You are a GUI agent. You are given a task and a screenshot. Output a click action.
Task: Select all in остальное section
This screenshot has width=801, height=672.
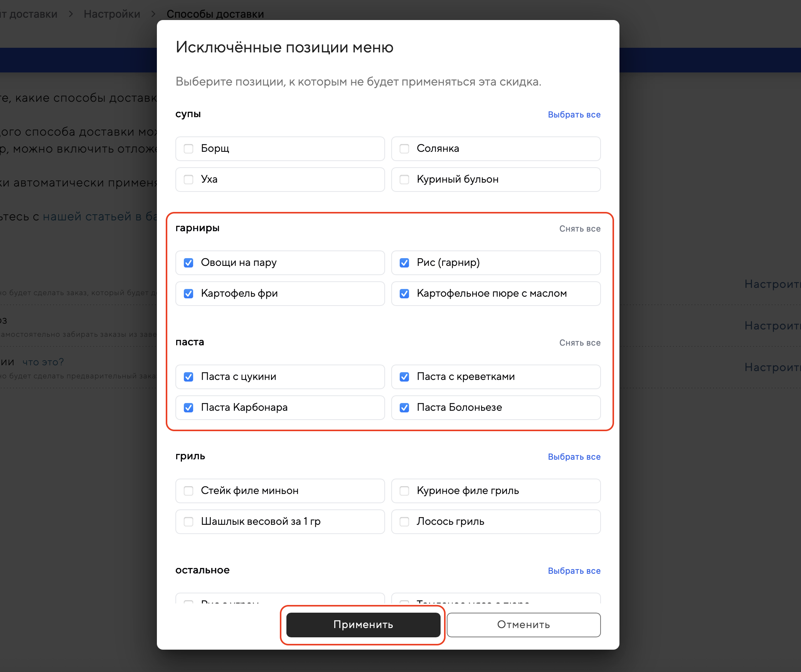point(574,571)
